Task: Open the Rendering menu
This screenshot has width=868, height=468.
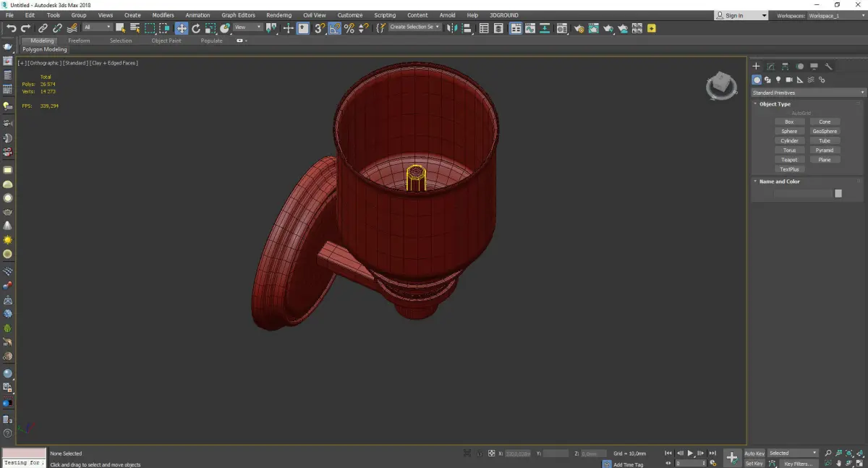Action: click(278, 15)
